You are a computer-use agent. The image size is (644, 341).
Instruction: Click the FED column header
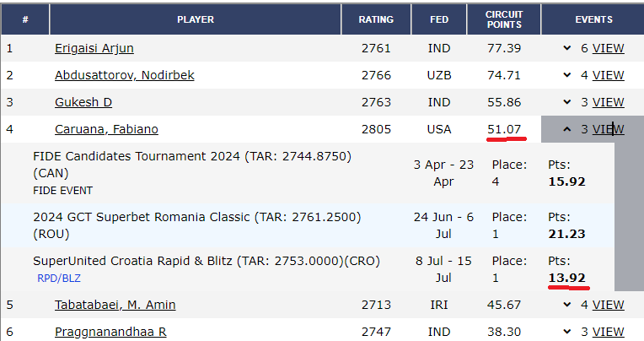(x=438, y=19)
